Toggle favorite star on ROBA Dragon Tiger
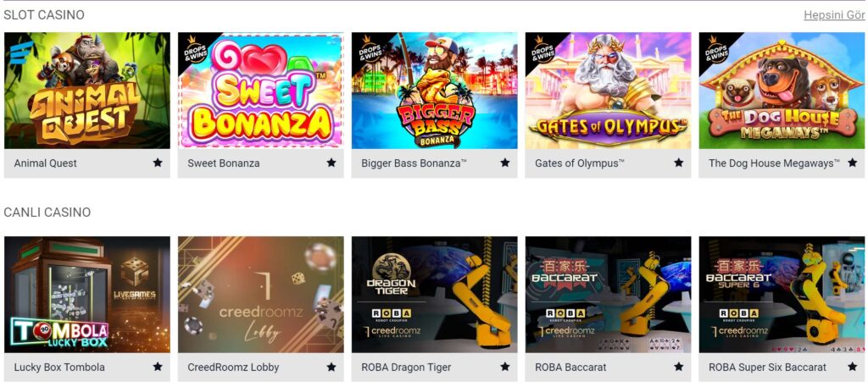The image size is (868, 387). point(505,367)
